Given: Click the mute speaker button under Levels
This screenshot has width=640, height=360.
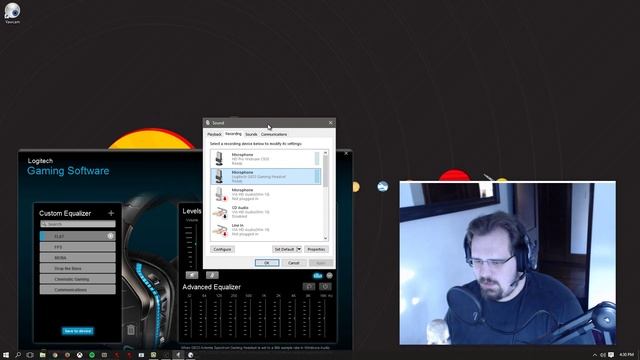Looking at the screenshot, I should [x=192, y=275].
